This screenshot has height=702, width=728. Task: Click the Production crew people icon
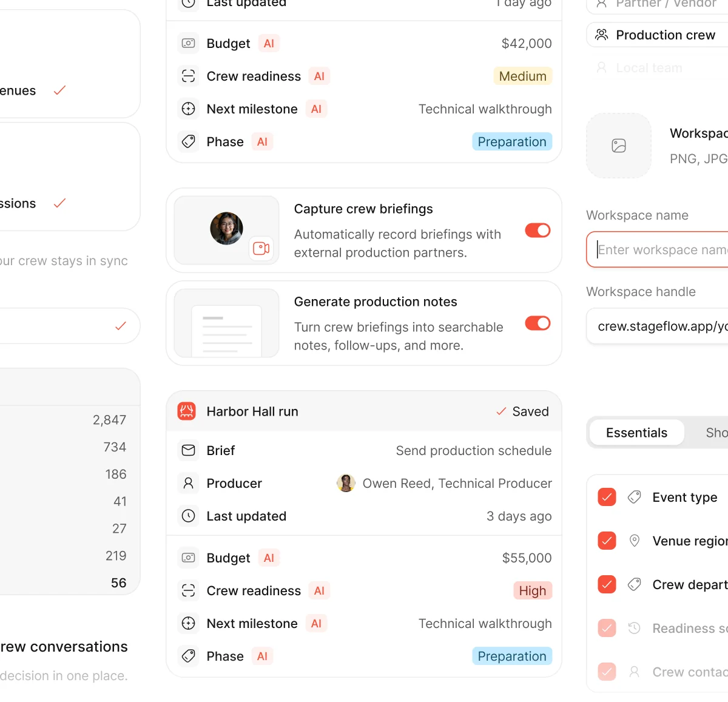[x=601, y=35]
